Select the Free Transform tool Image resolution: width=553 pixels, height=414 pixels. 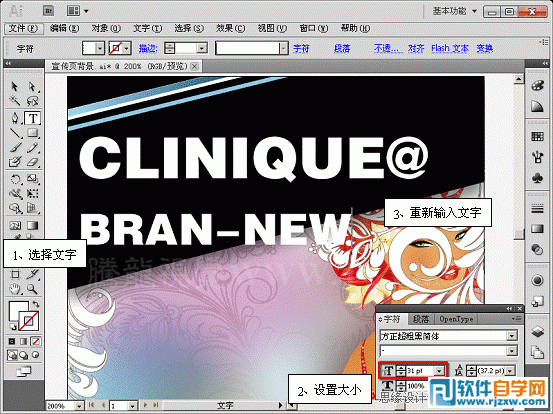coord(32,194)
